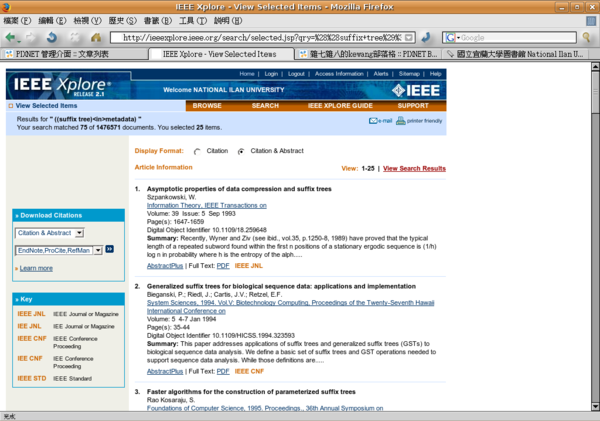The image size is (600, 421).
Task: Click the Google search engine icon
Action: point(450,38)
